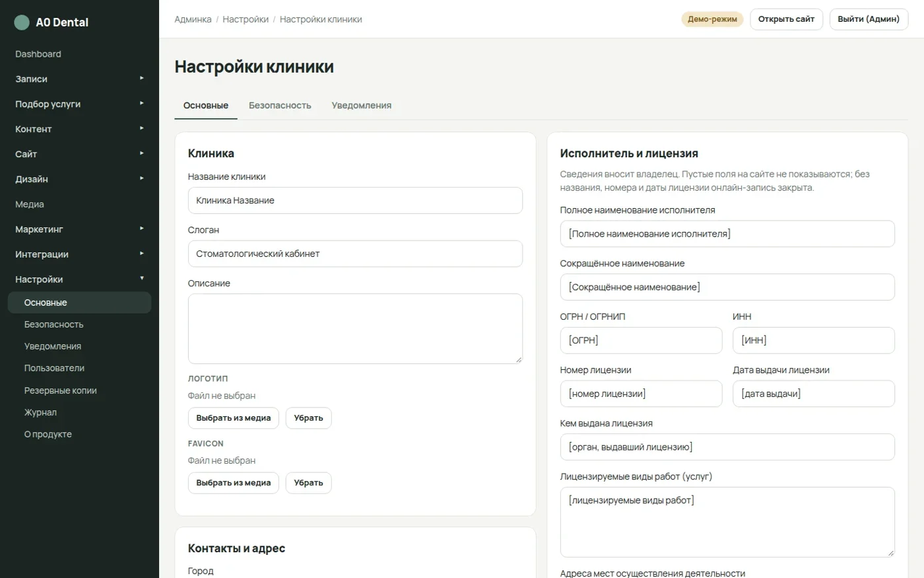Expand the Контент sidebar section
Image resolution: width=924 pixels, height=578 pixels.
pos(79,129)
